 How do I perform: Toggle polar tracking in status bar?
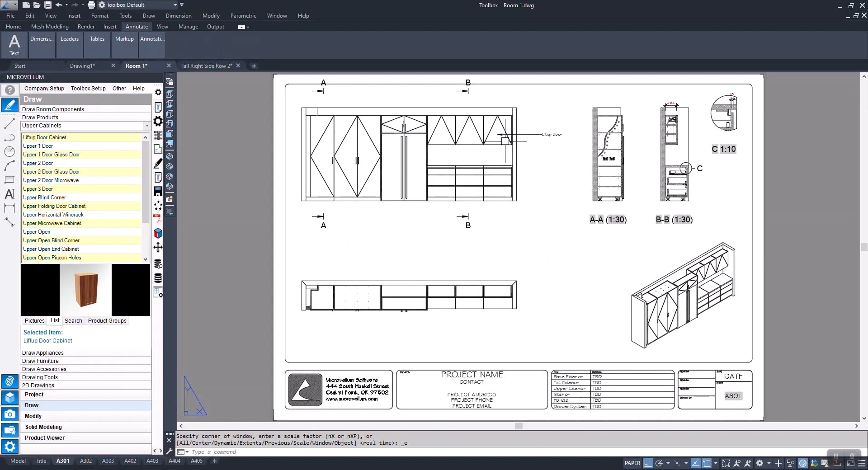[x=659, y=463]
